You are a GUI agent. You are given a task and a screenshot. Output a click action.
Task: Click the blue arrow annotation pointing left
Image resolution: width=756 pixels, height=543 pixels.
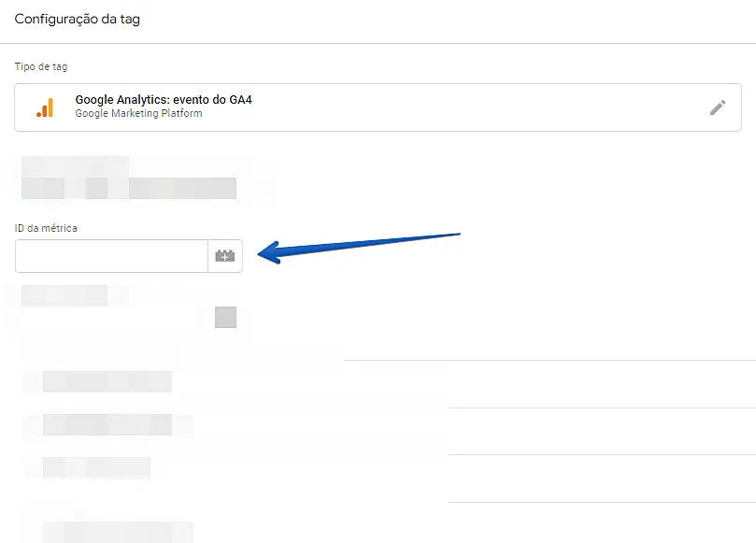coord(359,247)
